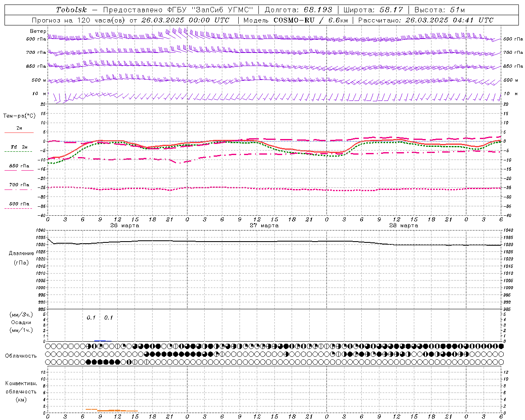
Task: Click the blue precipitation bar near hour 9
Action: [x=100, y=340]
